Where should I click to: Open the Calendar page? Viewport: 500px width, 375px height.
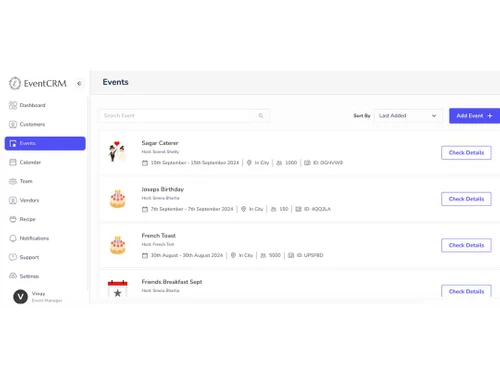pyautogui.click(x=45, y=162)
